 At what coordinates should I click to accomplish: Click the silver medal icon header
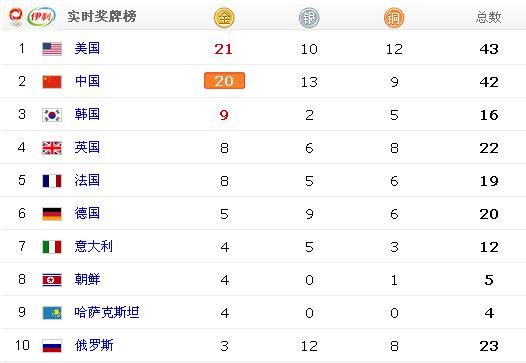click(x=309, y=17)
